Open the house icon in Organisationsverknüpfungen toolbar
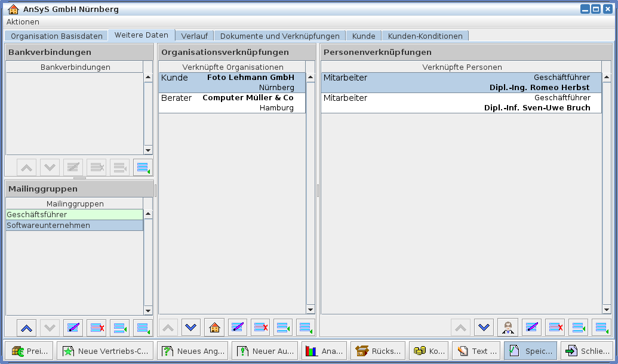This screenshot has height=364, width=618. [x=214, y=327]
